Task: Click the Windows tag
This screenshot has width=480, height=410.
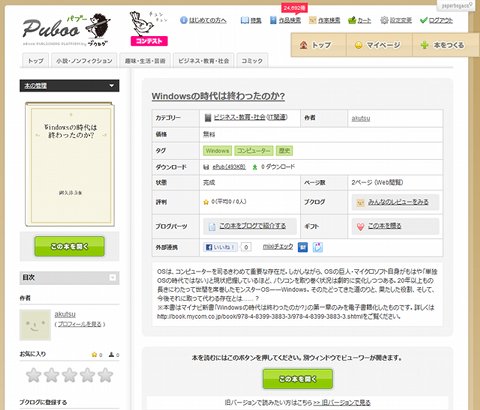Action: (217, 151)
